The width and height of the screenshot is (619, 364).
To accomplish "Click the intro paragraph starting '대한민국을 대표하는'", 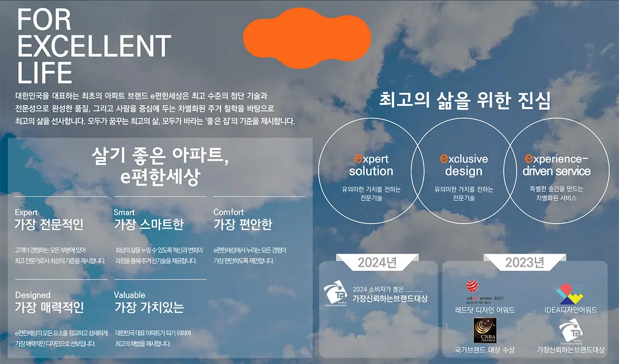I will (x=155, y=108).
